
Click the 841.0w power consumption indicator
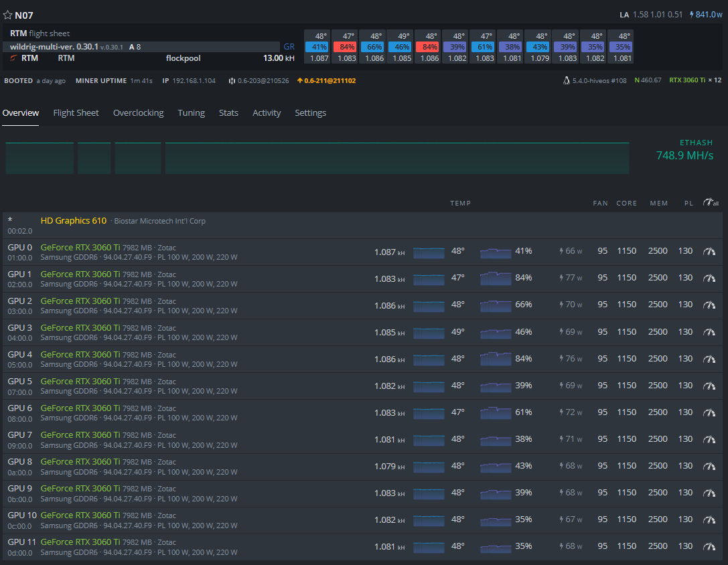[706, 14]
